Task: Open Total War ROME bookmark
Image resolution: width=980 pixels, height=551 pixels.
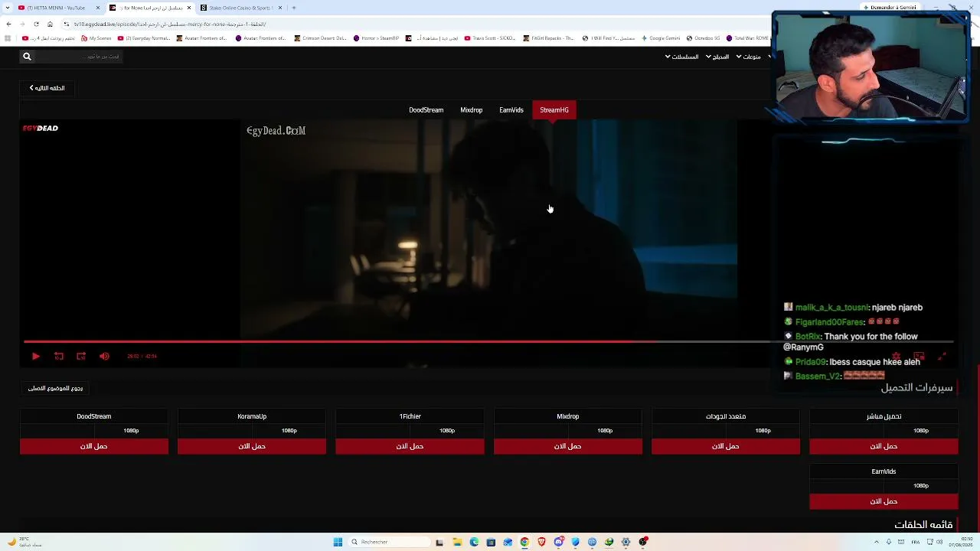Action: click(750, 38)
